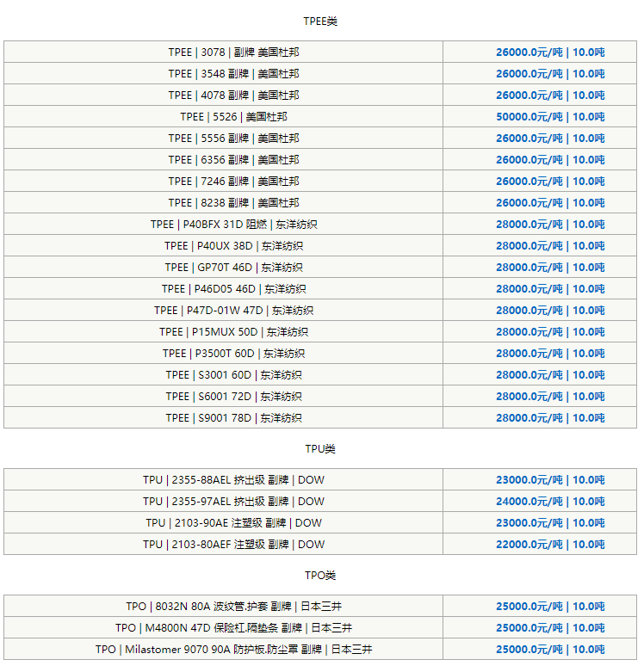Select TPU 2103-90AE 注塑级 副牌 DOW
Image resolution: width=644 pixels, height=666 pixels.
[x=233, y=523]
